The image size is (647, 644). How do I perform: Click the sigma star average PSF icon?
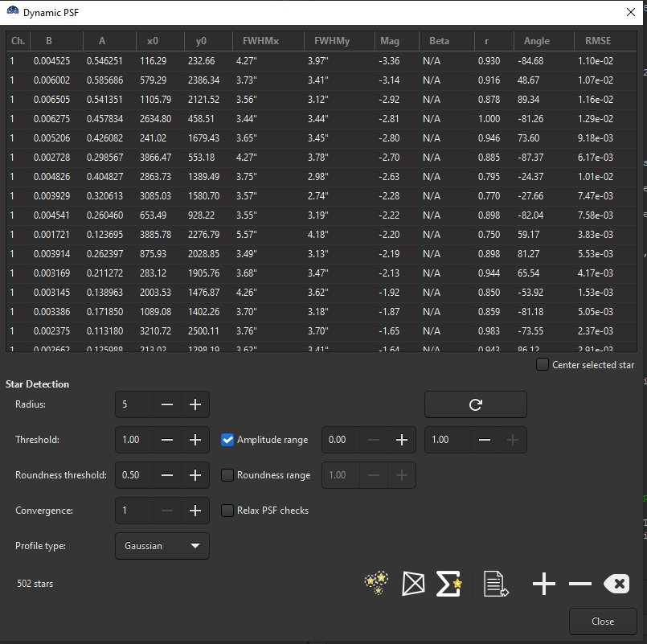(x=449, y=584)
